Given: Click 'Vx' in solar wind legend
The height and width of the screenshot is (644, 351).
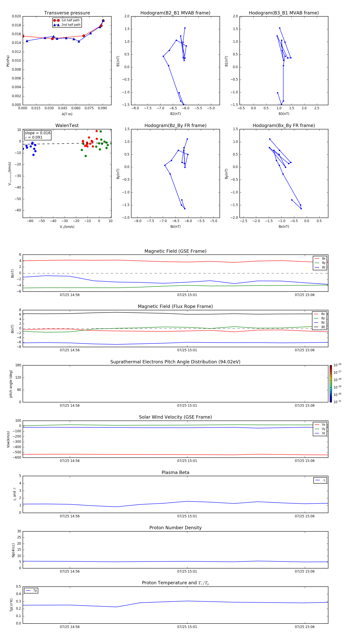Looking at the screenshot, I should pos(324,424).
